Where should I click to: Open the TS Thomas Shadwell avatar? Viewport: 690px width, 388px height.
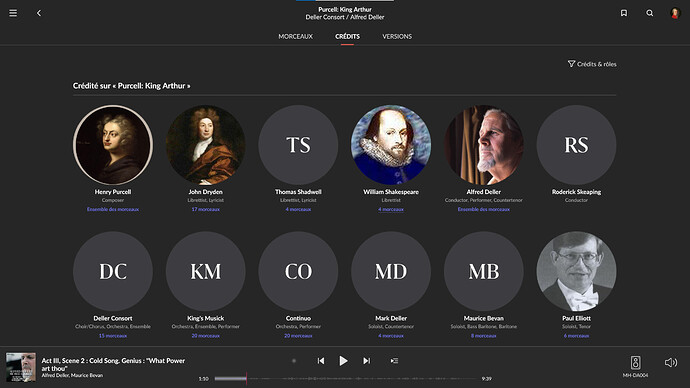[x=298, y=145]
